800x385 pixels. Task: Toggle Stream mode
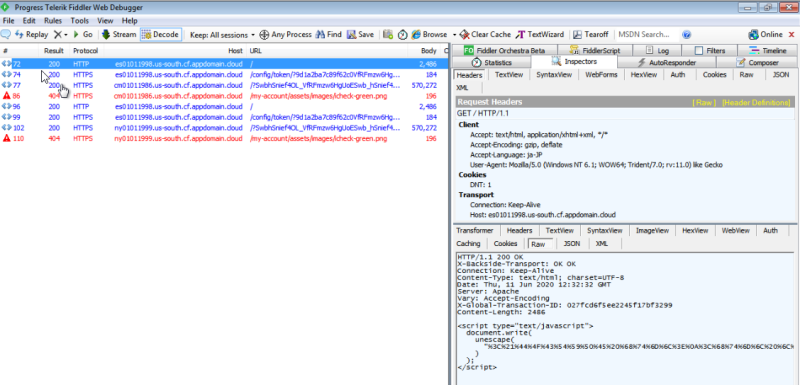[x=119, y=34]
